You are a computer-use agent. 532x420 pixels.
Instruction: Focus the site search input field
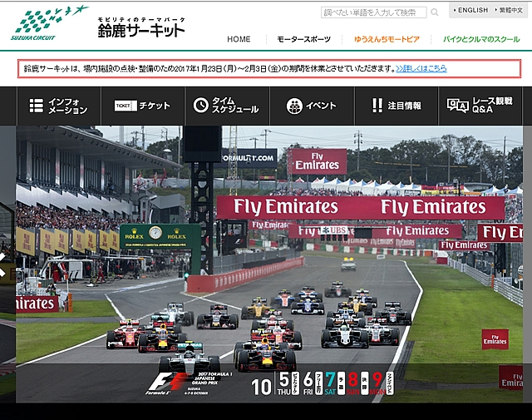click(373, 12)
